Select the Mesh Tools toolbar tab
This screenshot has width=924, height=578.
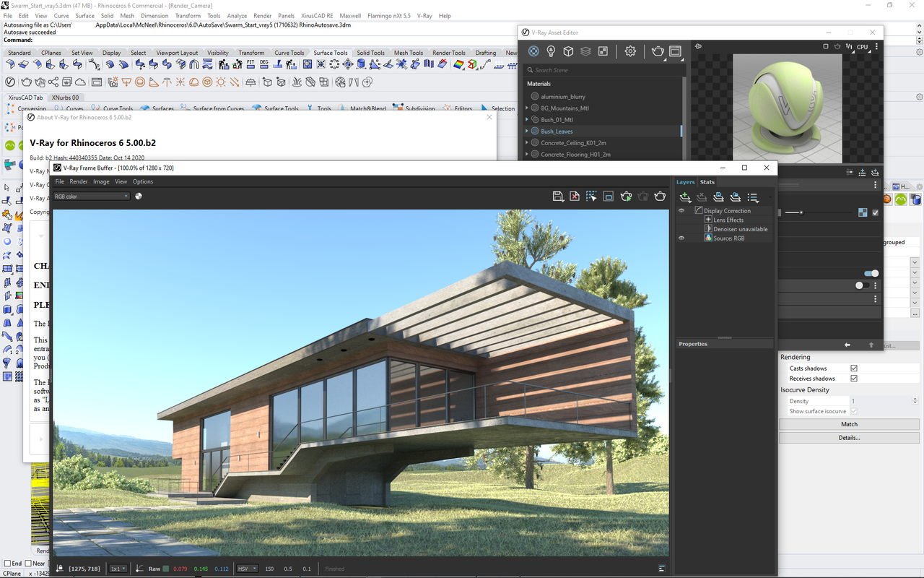[x=409, y=53]
